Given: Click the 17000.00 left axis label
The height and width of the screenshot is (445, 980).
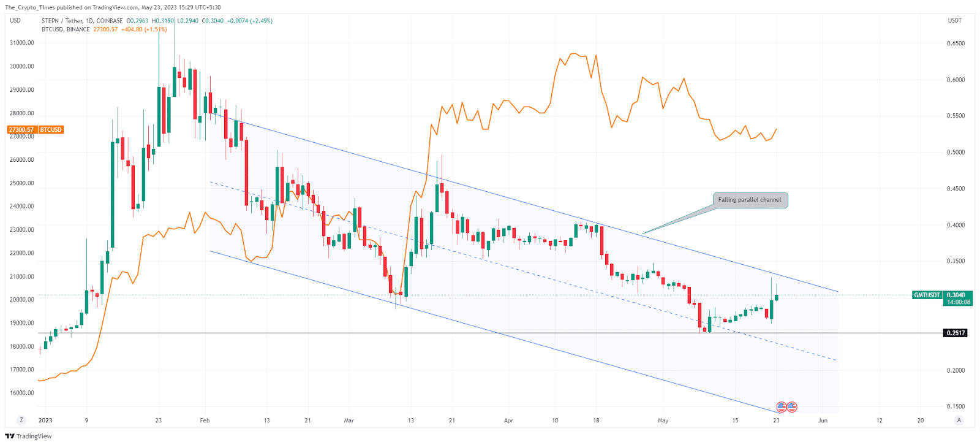Looking at the screenshot, I should click(22, 370).
